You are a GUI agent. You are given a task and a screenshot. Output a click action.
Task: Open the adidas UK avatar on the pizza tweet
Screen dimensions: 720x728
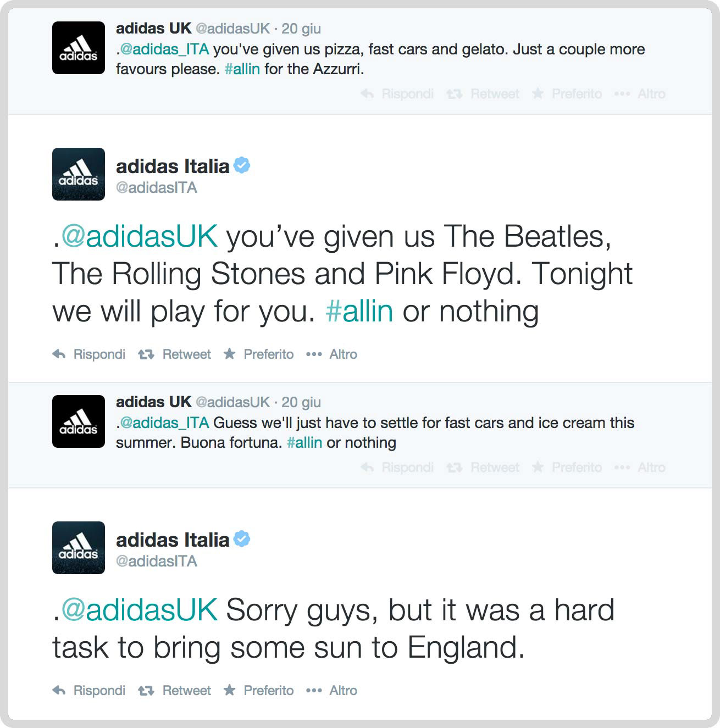click(79, 48)
